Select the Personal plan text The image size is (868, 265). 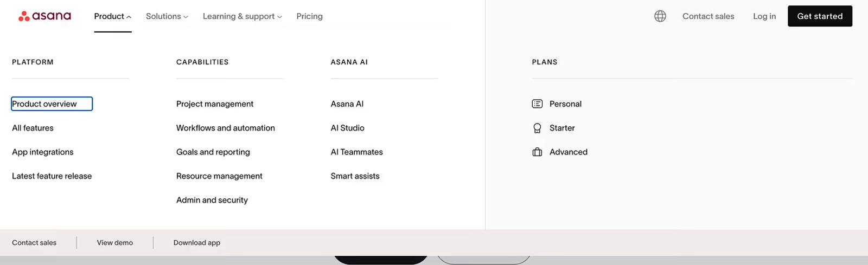pyautogui.click(x=565, y=104)
